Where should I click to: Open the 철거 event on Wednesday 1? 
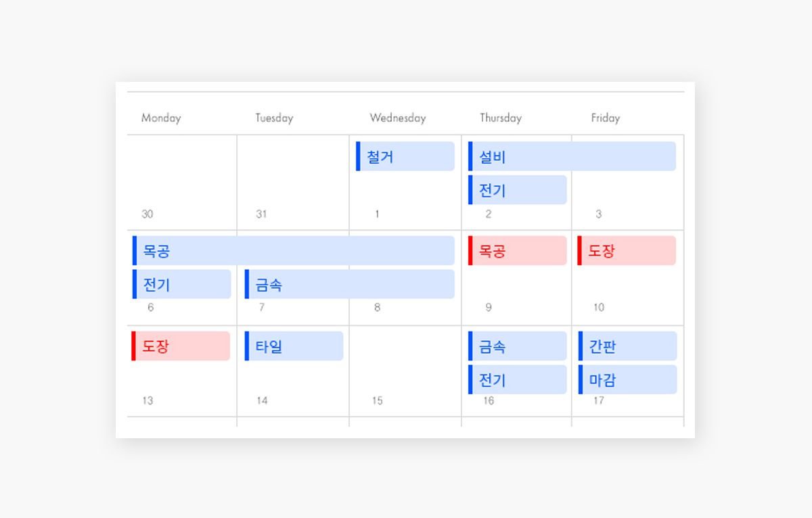point(405,157)
